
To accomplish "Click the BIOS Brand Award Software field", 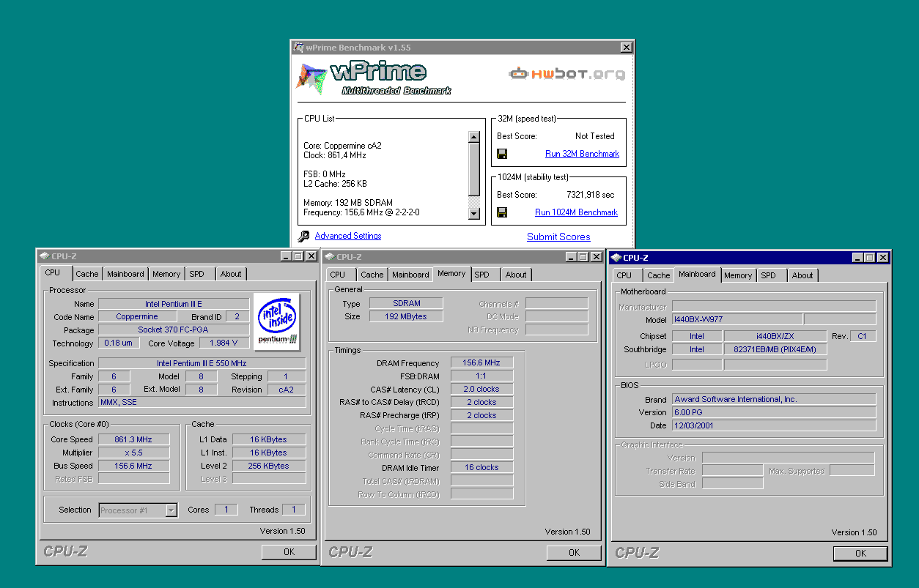I will tap(774, 399).
